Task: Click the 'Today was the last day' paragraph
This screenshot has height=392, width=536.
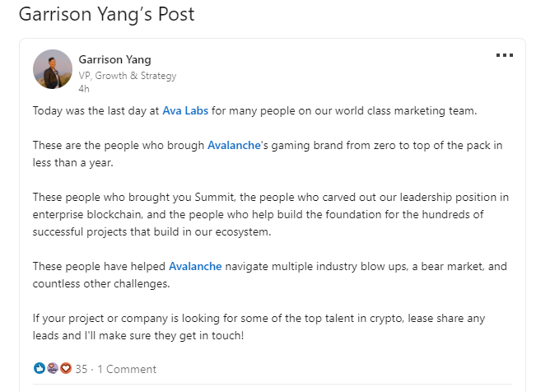Action: pyautogui.click(x=254, y=111)
